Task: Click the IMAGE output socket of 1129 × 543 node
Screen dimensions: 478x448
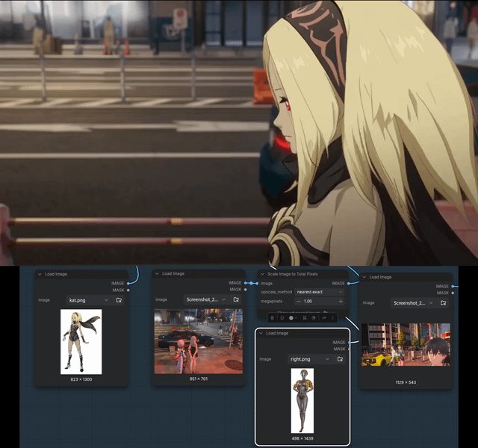Action: [x=453, y=287]
